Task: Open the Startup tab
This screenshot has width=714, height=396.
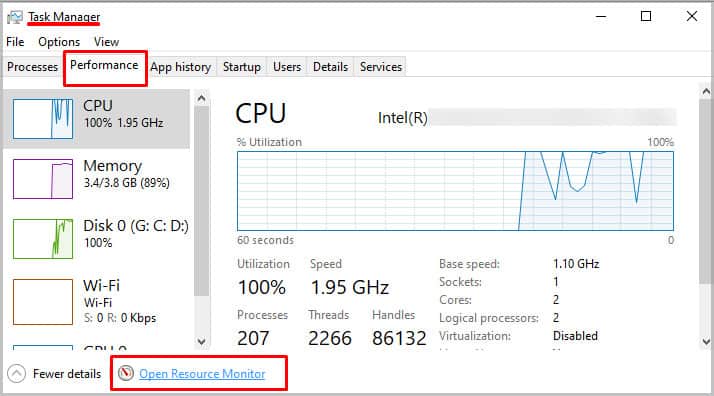Action: 242,67
